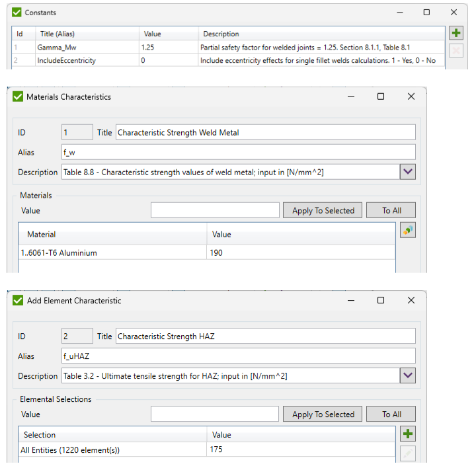Click material picker icon beside Materials table
Screen dimensions: 476x464
point(407,231)
